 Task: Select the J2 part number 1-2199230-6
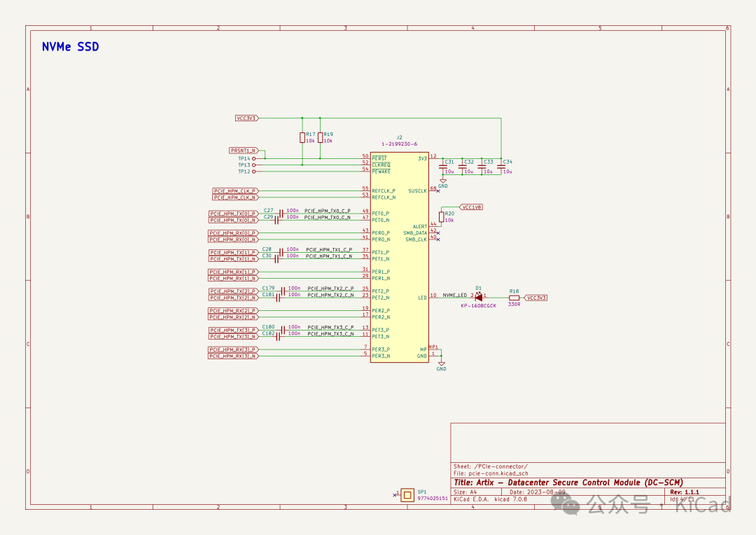coord(399,144)
